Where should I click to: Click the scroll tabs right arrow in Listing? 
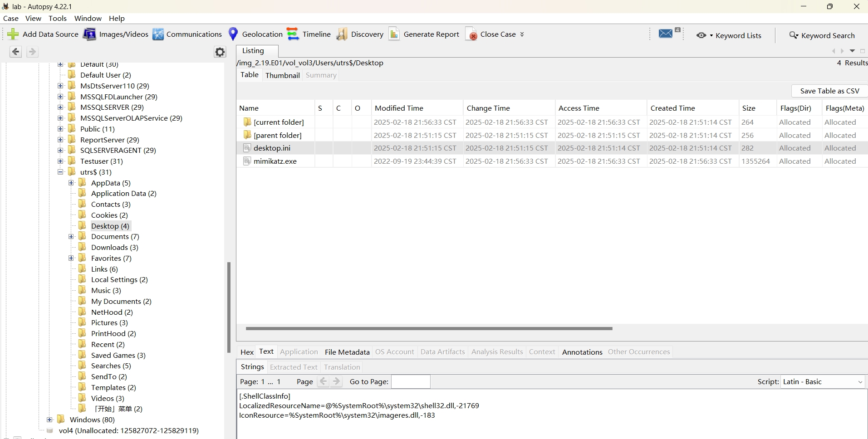pos(842,51)
